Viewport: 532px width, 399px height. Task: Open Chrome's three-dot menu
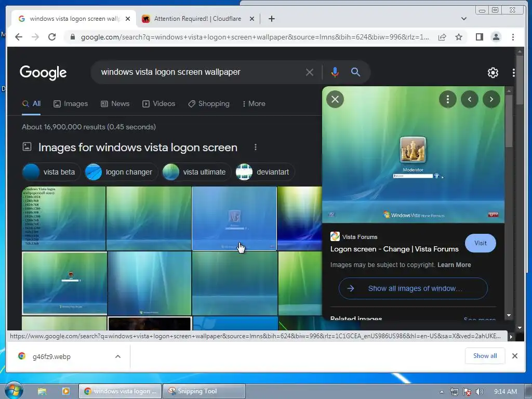click(513, 37)
